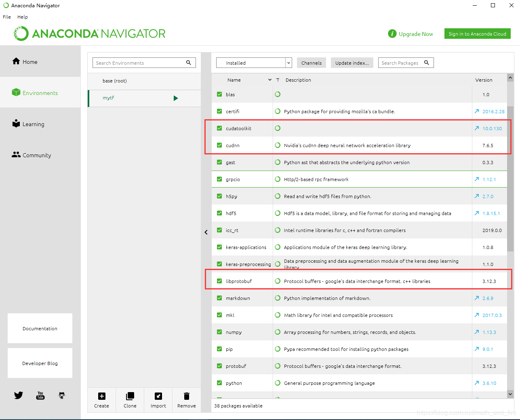This screenshot has height=420, width=520.
Task: Click the Description column header
Action: coord(298,80)
